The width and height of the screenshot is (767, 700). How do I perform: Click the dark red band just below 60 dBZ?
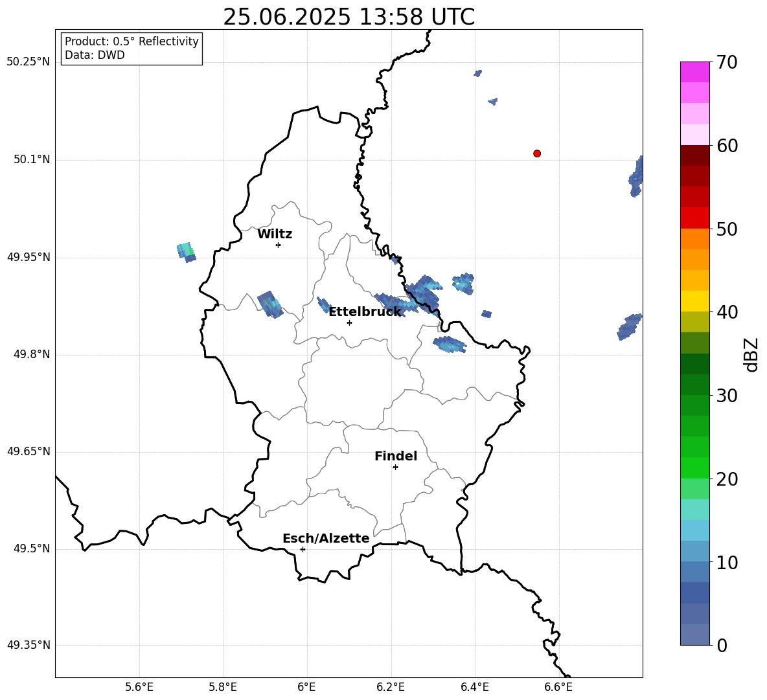(x=694, y=155)
